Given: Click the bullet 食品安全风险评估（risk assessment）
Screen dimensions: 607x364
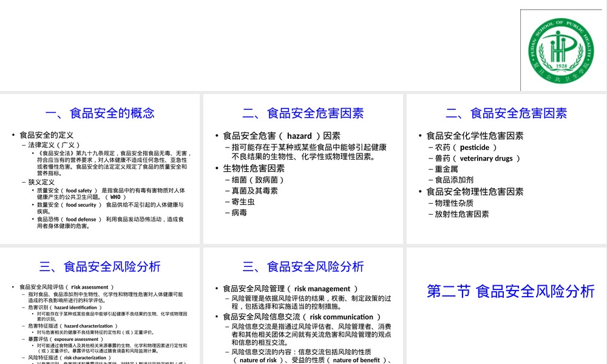Looking at the screenshot, I should pos(67,287).
